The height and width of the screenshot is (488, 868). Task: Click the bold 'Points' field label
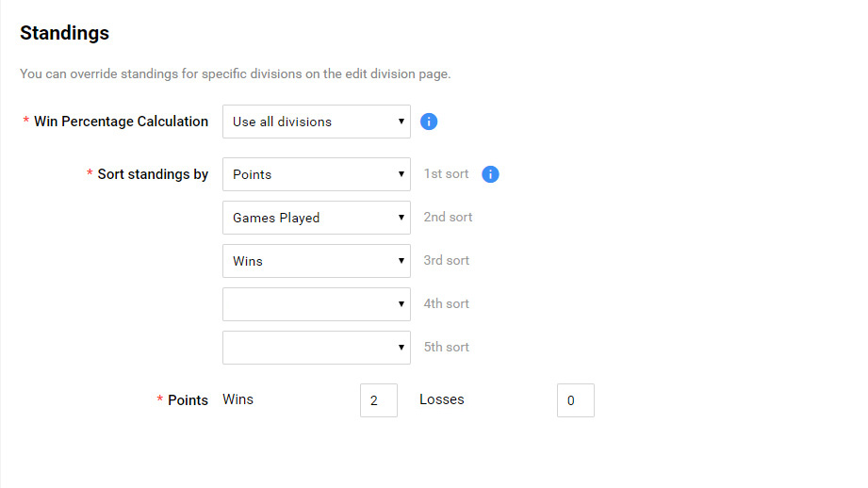click(x=188, y=400)
